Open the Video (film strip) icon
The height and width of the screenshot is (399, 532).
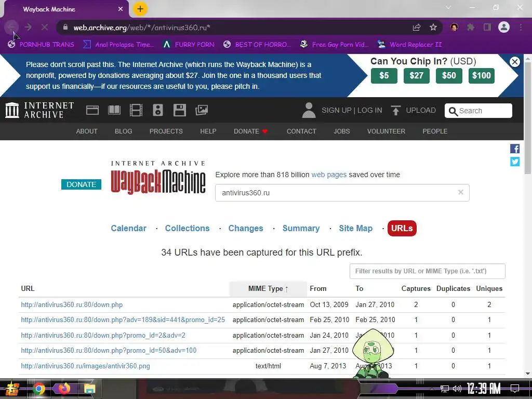(136, 110)
